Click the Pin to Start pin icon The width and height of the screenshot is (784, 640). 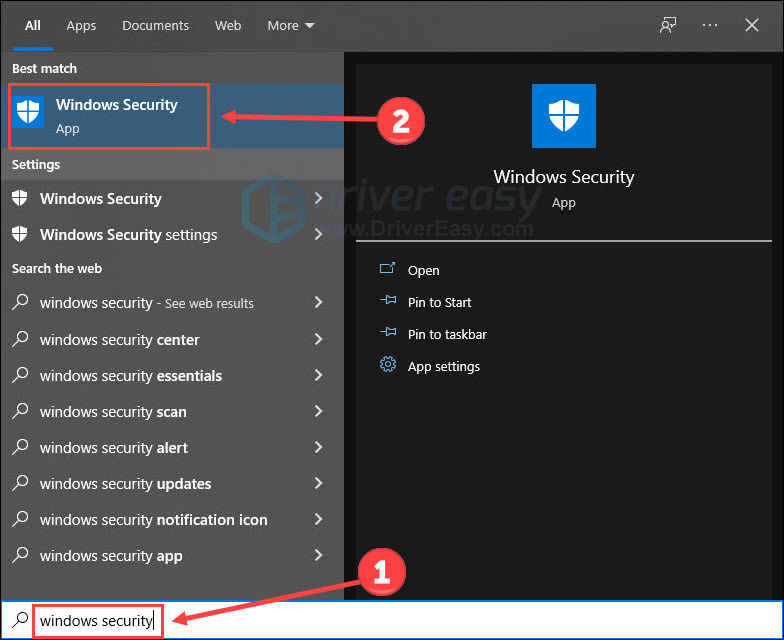click(x=388, y=302)
